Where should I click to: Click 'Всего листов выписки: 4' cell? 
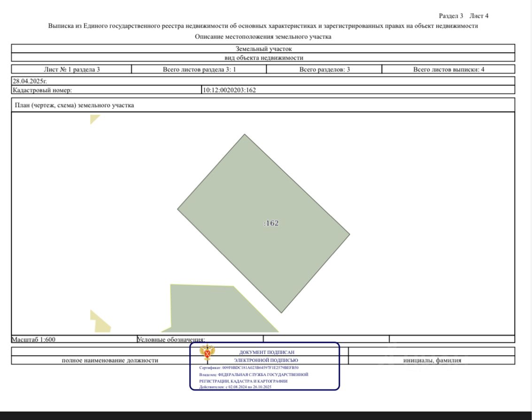448,69
